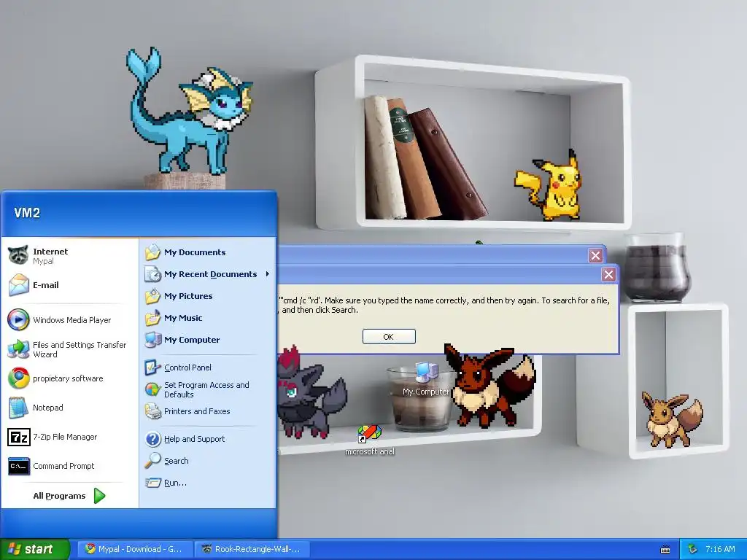Image resolution: width=747 pixels, height=560 pixels.
Task: Switch to Mypal - Download taskbar button
Action: tap(135, 549)
